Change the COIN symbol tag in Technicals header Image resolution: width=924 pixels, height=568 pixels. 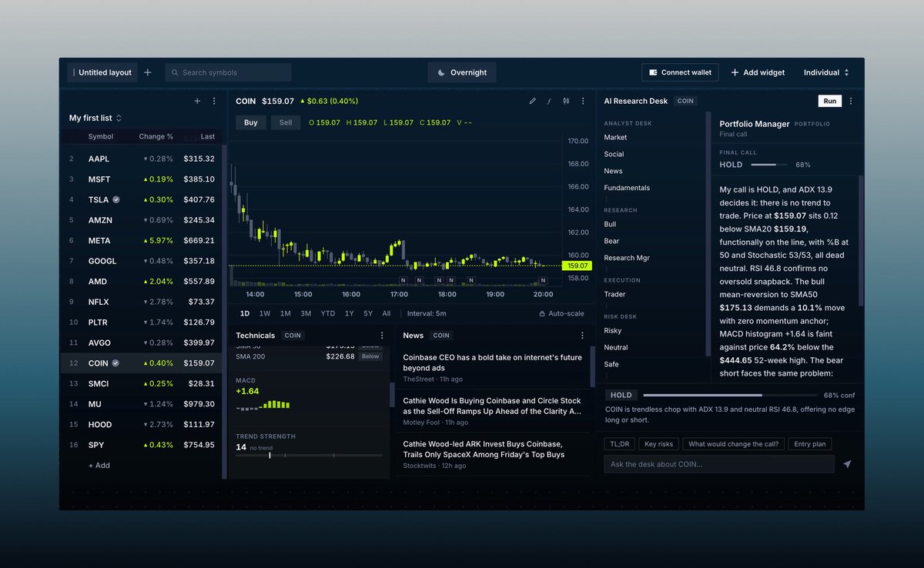pyautogui.click(x=293, y=336)
